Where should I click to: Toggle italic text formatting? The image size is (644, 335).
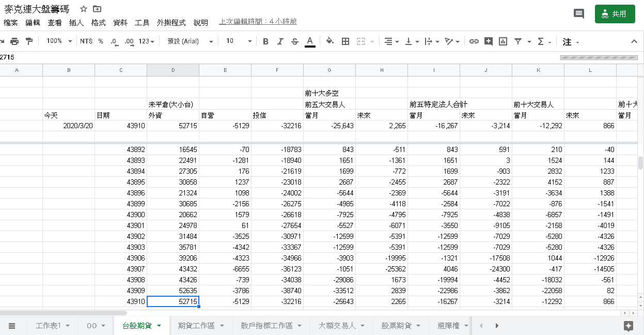coord(280,41)
